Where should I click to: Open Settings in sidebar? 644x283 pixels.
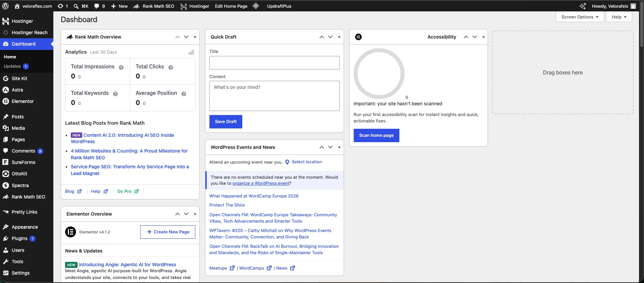[27, 273]
